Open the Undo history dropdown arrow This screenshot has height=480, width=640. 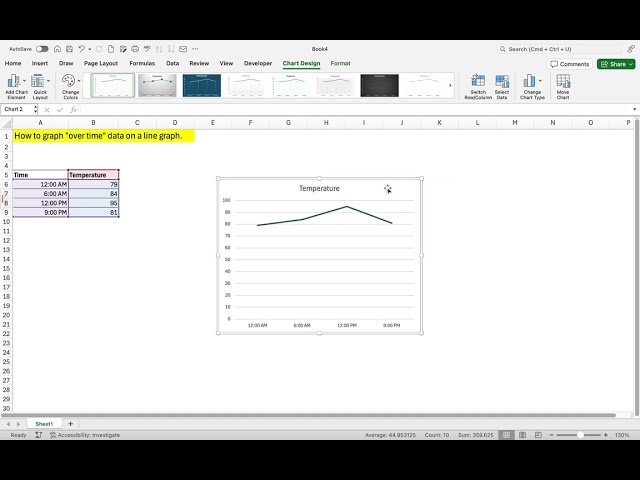pos(90,49)
